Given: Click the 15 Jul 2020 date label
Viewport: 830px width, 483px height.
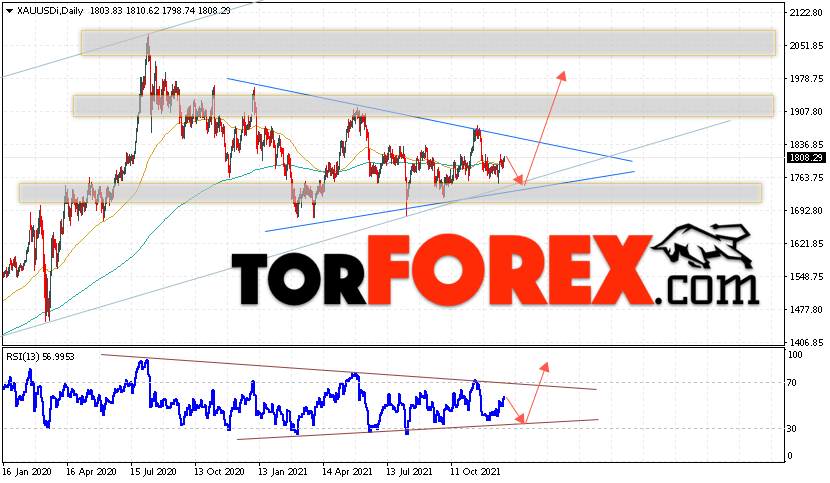Looking at the screenshot, I should [x=154, y=472].
